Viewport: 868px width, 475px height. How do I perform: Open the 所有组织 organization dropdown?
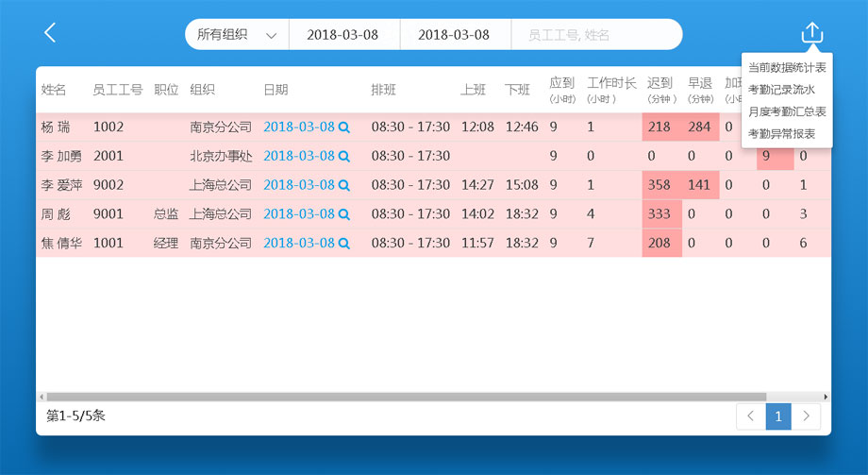[x=236, y=35]
